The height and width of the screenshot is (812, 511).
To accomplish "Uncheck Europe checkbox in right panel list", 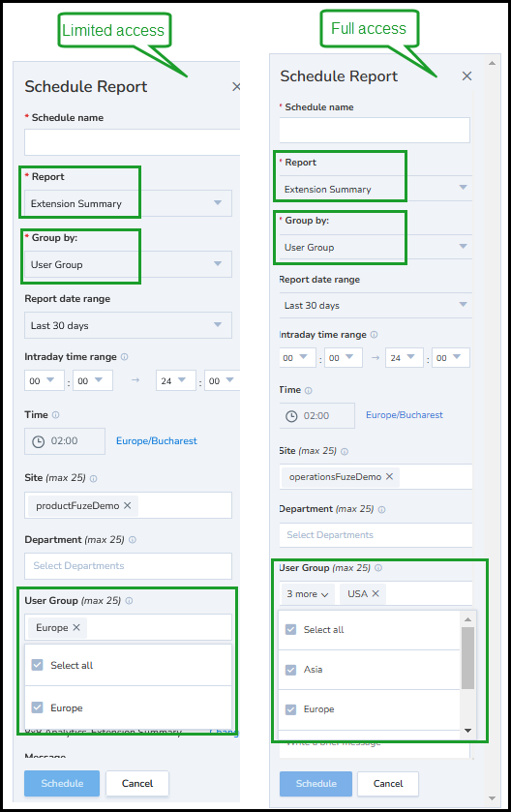I will [x=291, y=709].
